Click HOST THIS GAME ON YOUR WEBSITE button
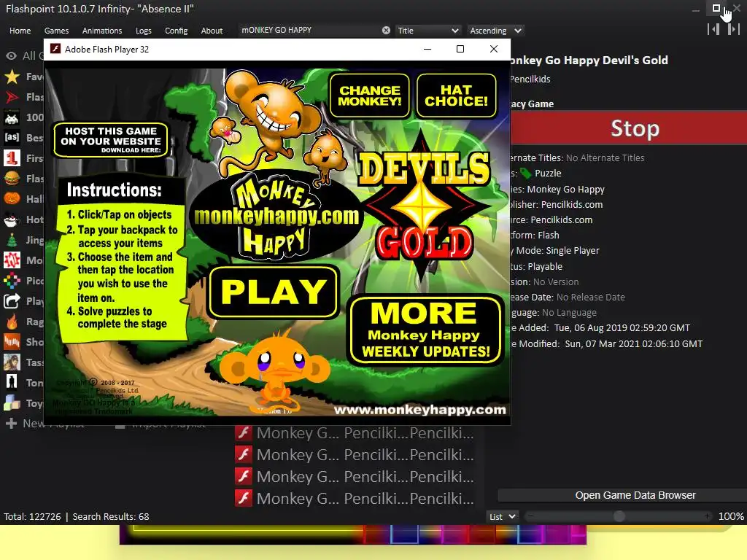This screenshot has height=560, width=747. pos(111,140)
